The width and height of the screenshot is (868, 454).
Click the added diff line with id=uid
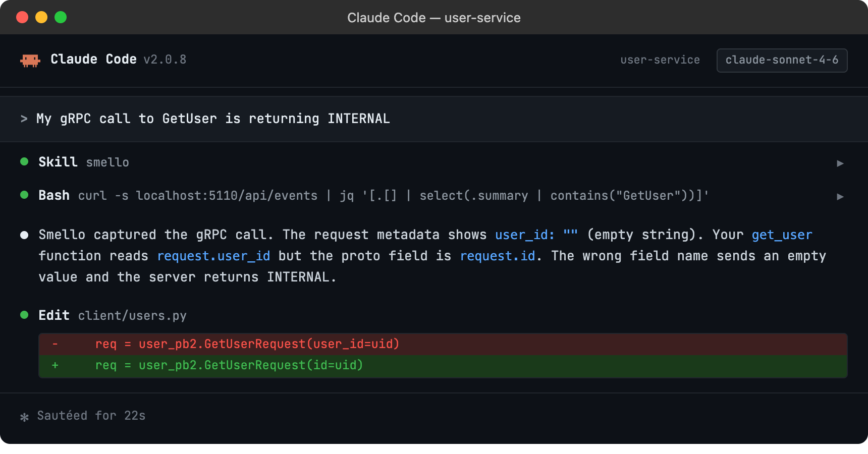[x=443, y=366]
